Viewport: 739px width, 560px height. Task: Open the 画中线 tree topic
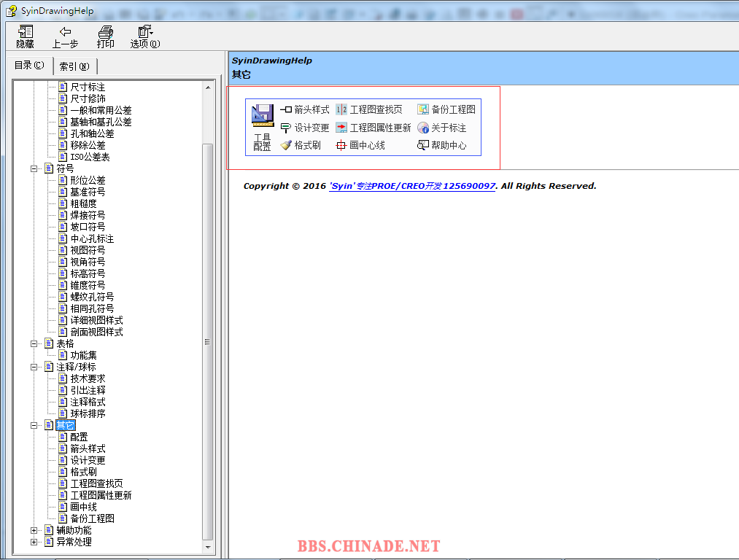pos(83,507)
